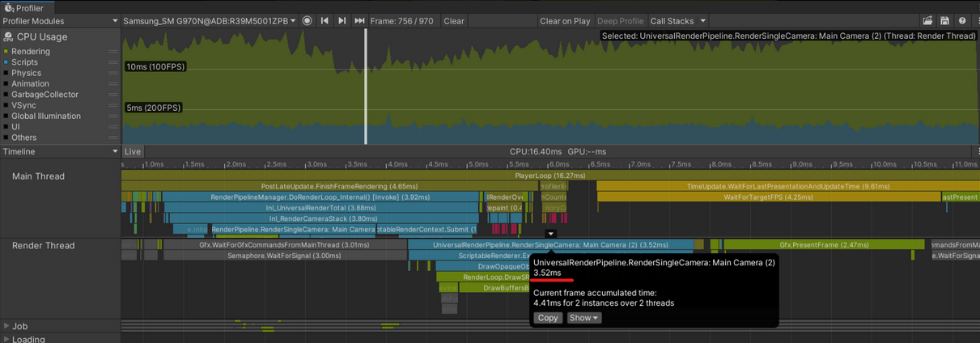Toggle the Scripts color swatch
Viewport: 980px width, 343px height.
6,62
